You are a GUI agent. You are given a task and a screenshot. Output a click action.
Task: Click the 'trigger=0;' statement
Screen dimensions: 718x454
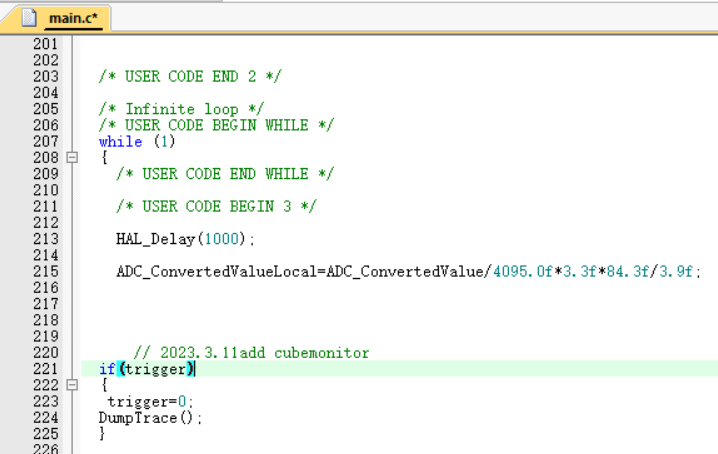151,402
